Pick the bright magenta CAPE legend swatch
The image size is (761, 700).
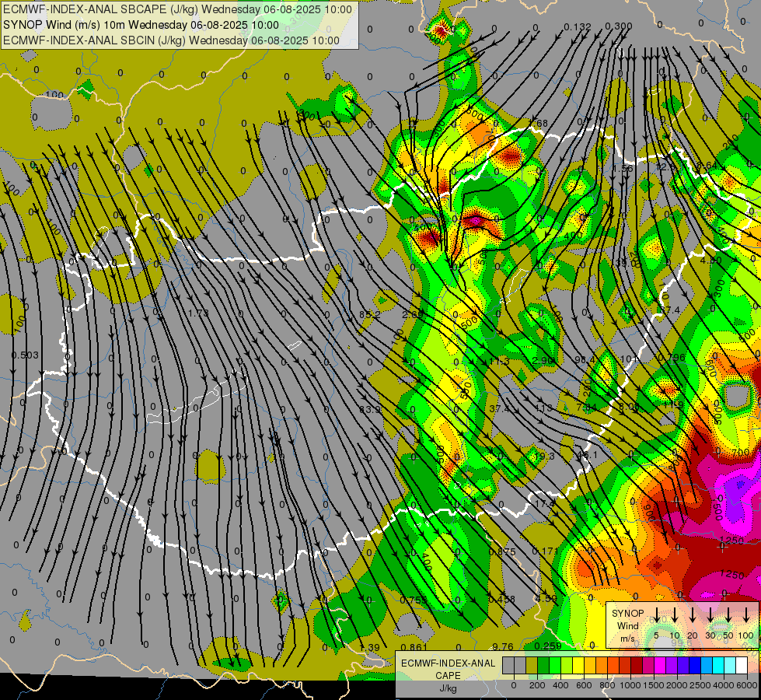(x=660, y=666)
